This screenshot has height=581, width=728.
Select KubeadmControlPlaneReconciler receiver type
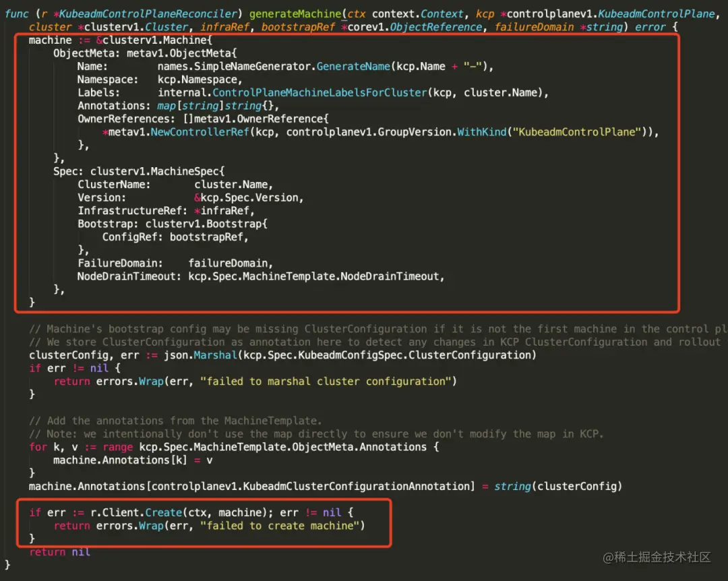click(x=148, y=14)
